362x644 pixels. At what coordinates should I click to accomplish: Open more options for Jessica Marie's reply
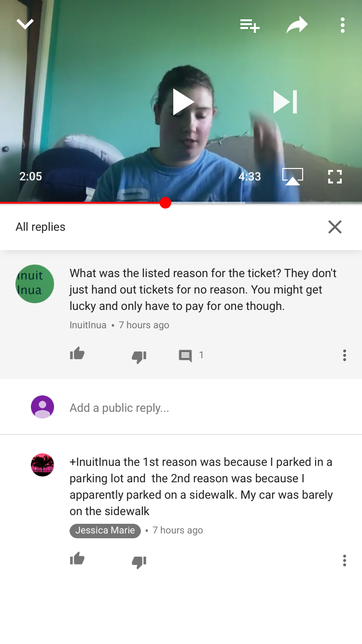point(344,560)
